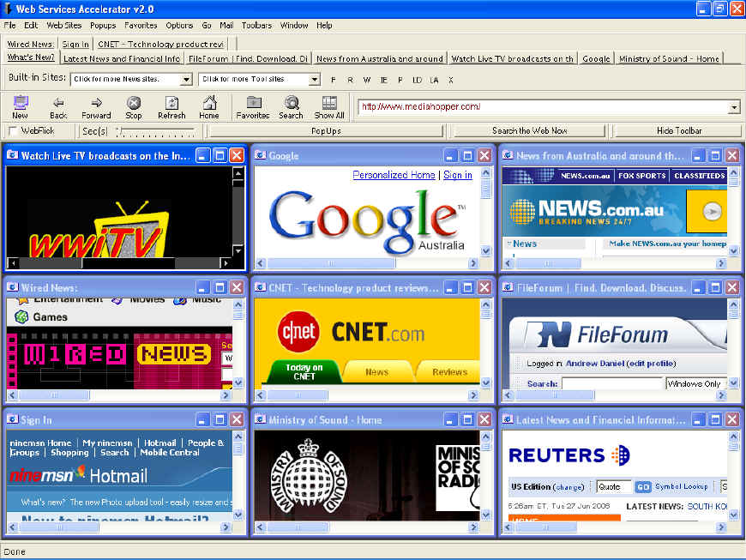Click the 'Search the Web Now' button
The height and width of the screenshot is (560, 746).
click(530, 131)
